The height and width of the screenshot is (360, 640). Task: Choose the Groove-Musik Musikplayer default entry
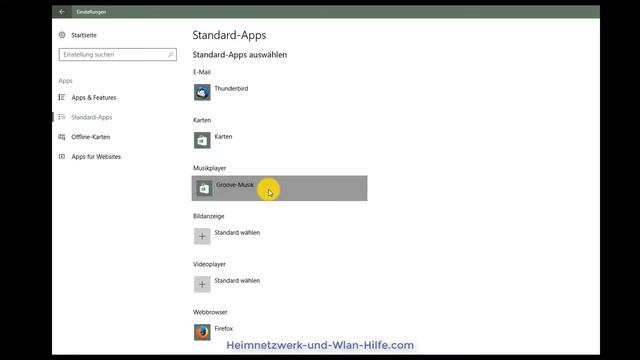[x=280, y=188]
